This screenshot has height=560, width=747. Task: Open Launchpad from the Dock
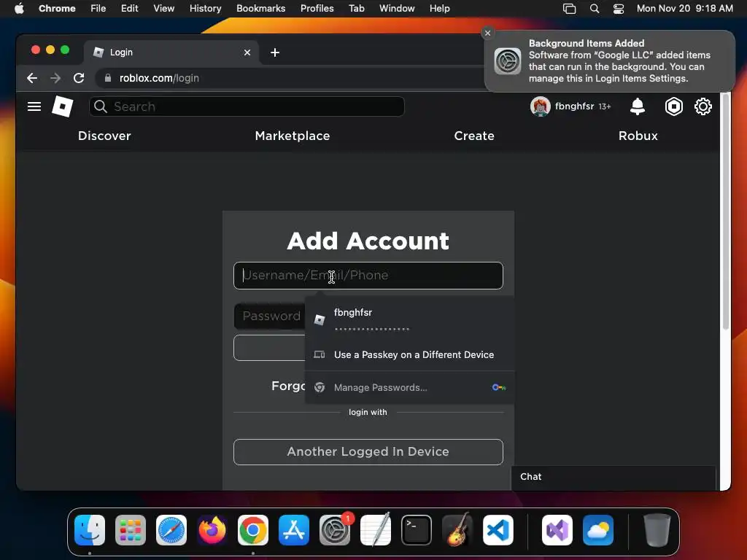(x=131, y=530)
